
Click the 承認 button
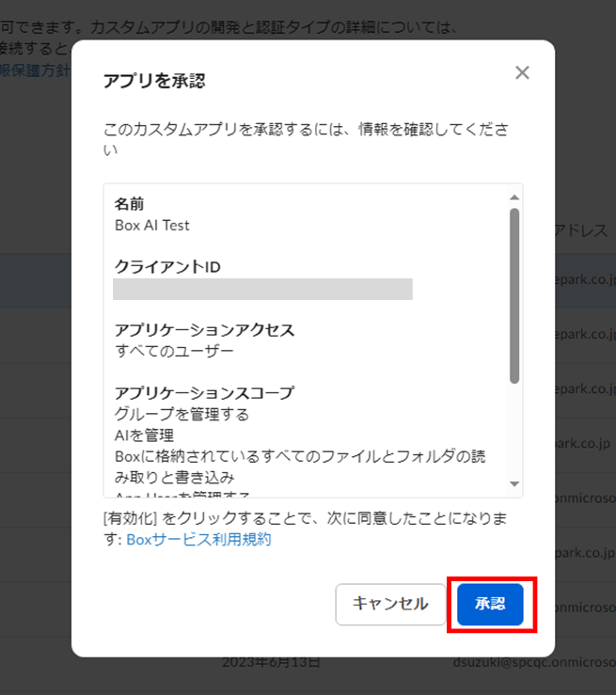coord(490,604)
